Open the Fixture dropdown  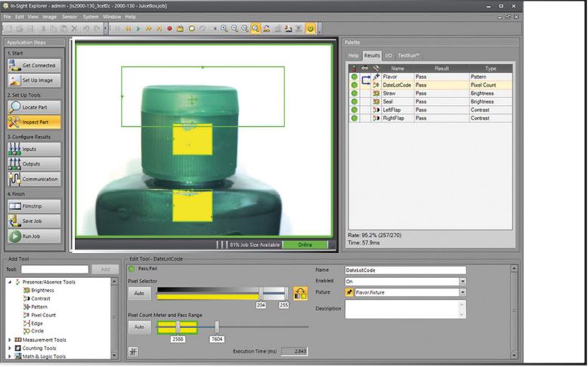pyautogui.click(x=461, y=293)
